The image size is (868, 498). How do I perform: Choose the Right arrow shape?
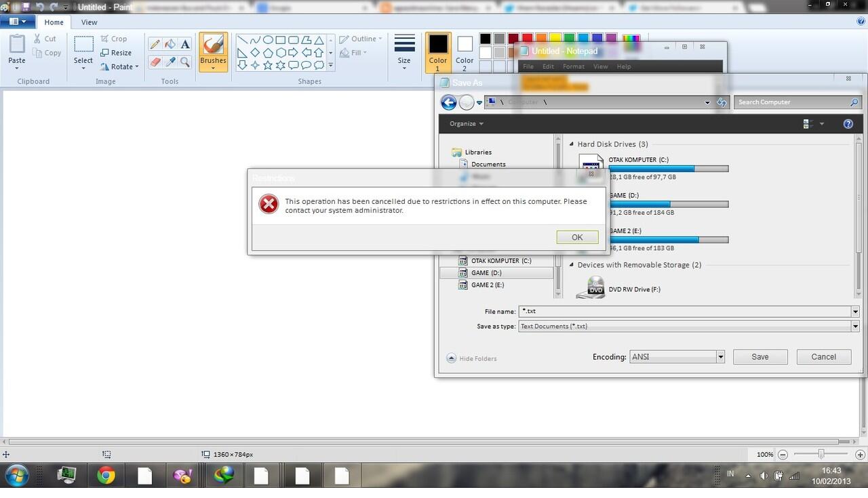tap(294, 53)
